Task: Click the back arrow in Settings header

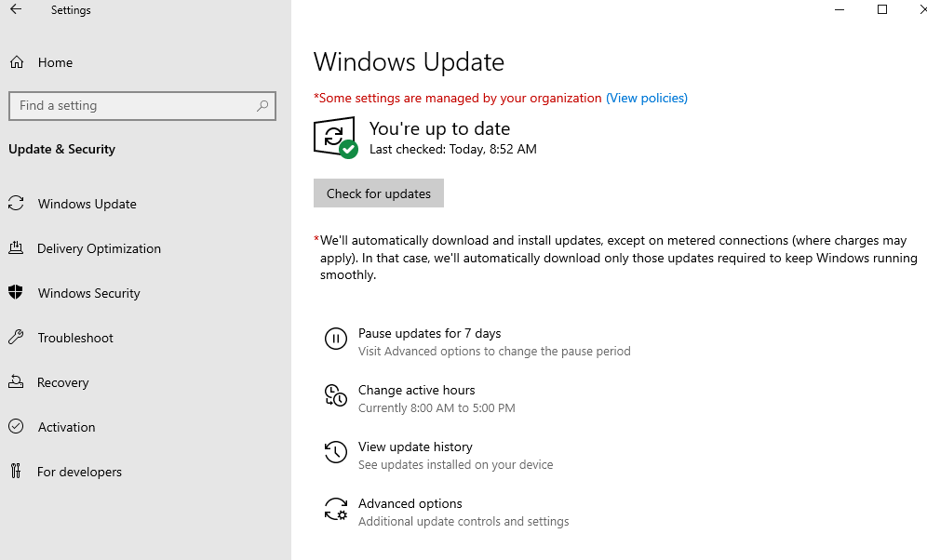Action: pyautogui.click(x=16, y=9)
